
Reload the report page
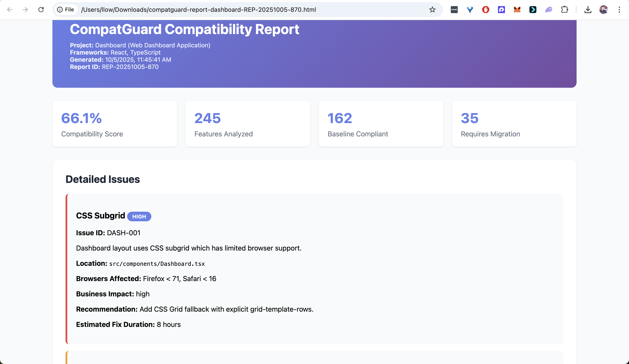click(x=41, y=10)
